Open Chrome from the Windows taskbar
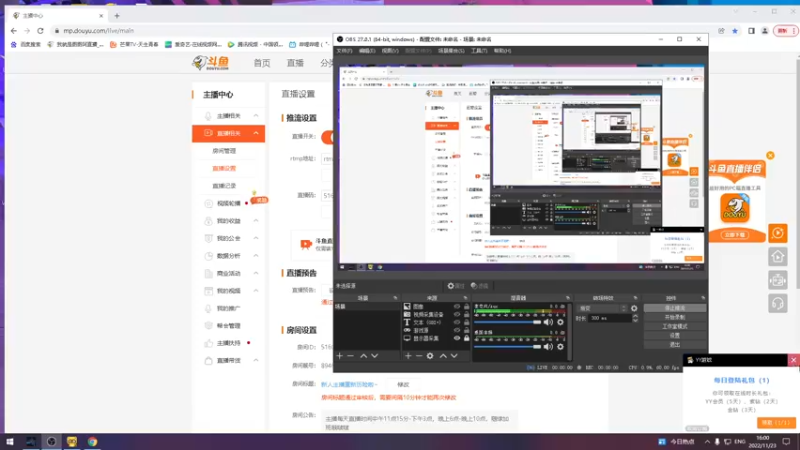This screenshot has width=800, height=450. [92, 441]
